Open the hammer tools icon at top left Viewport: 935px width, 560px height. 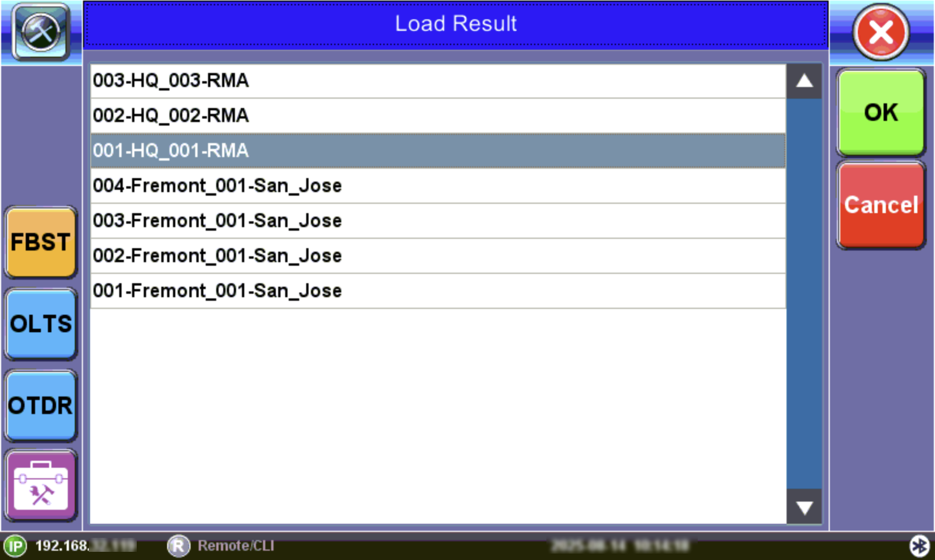41,32
